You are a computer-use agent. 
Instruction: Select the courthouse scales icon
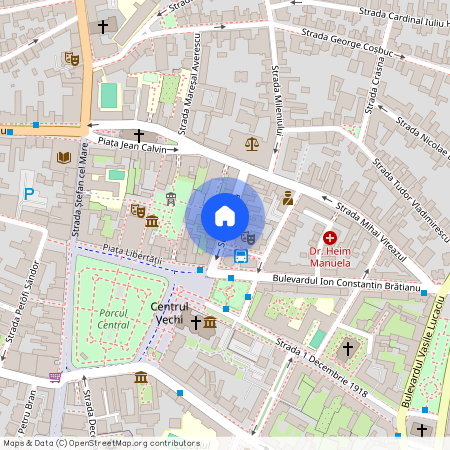point(252,145)
